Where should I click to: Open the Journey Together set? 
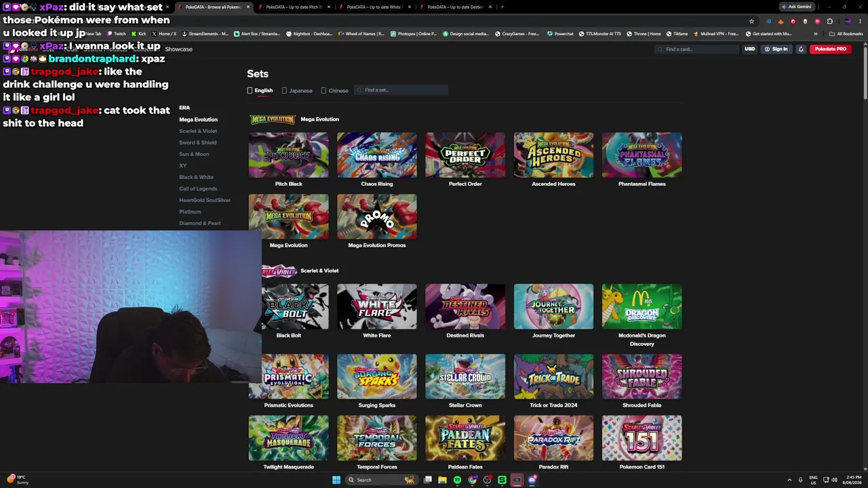(553, 306)
